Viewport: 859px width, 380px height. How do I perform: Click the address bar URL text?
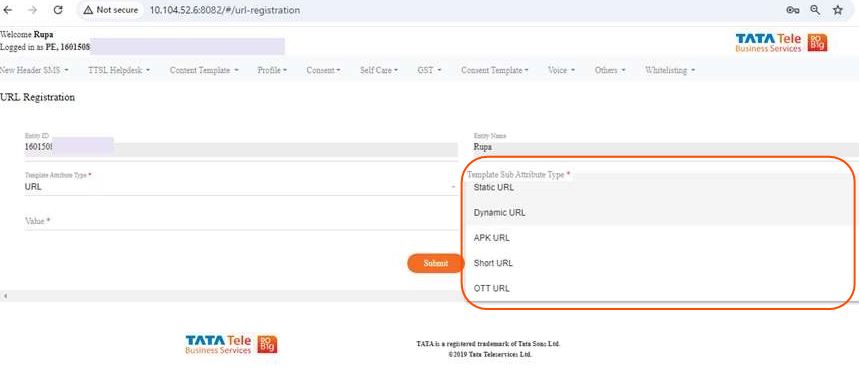tap(225, 10)
